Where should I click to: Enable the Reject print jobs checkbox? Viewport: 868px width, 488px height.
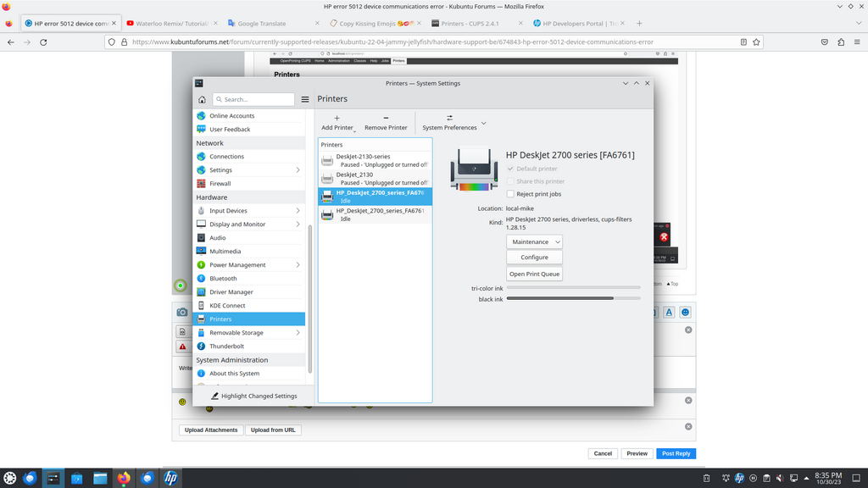pos(510,194)
